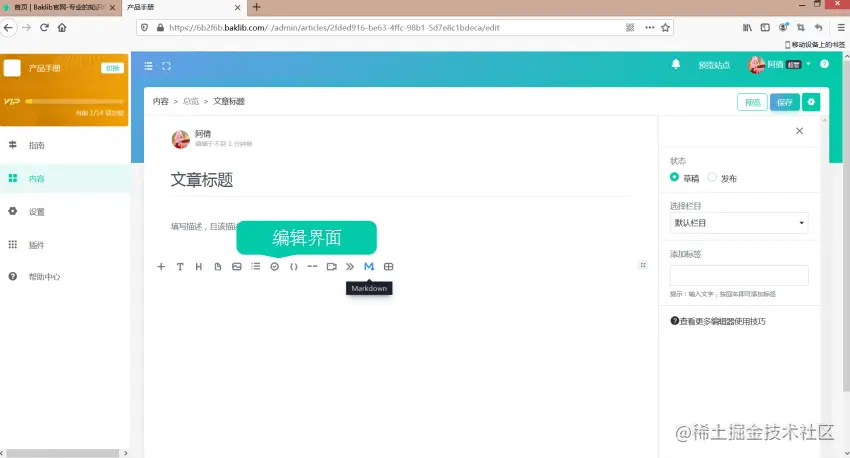Click the address bar URL
This screenshot has height=458, width=850.
click(334, 28)
